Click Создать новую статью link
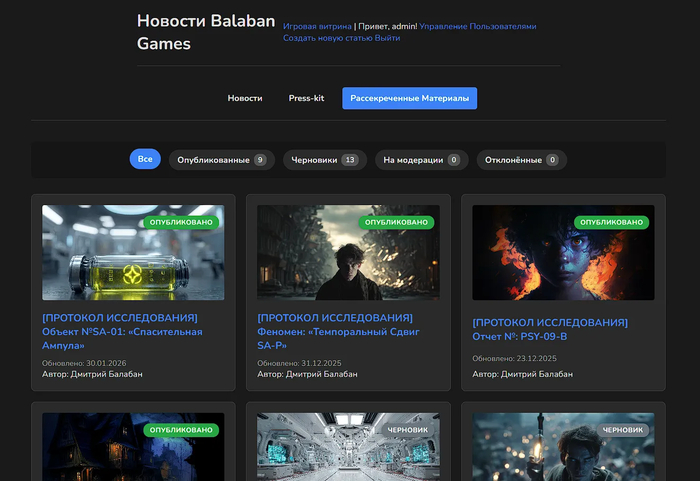The height and width of the screenshot is (481, 700). coord(327,38)
